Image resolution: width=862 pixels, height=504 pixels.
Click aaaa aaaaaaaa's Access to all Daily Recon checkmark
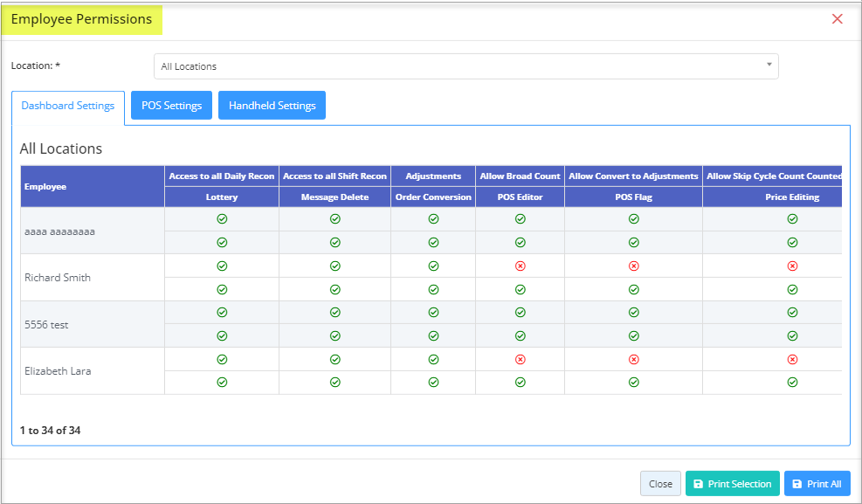point(222,218)
